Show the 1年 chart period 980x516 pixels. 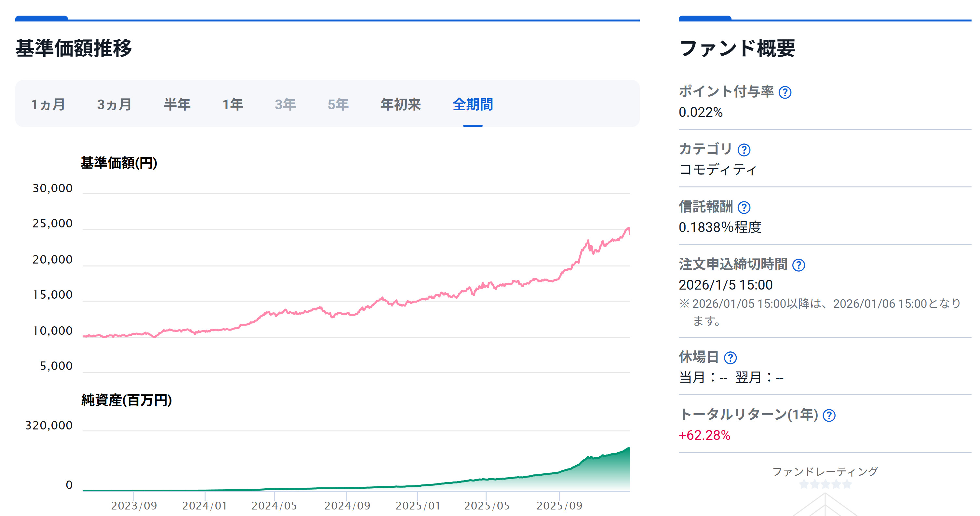pos(233,104)
